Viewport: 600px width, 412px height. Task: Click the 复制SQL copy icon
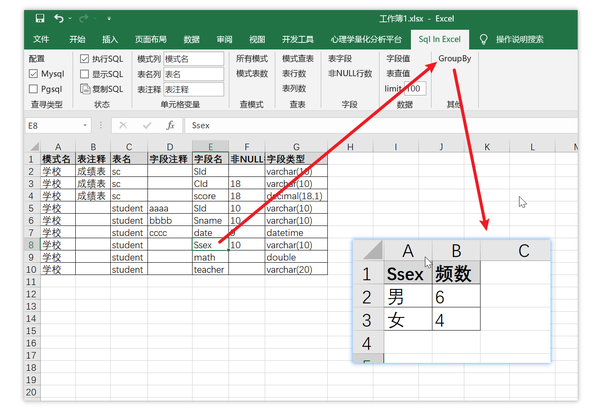point(85,89)
